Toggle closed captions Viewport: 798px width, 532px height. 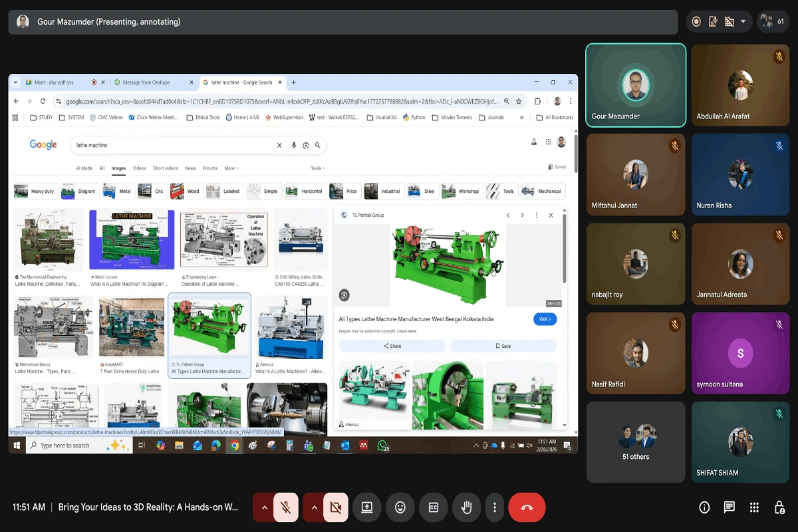point(433,507)
